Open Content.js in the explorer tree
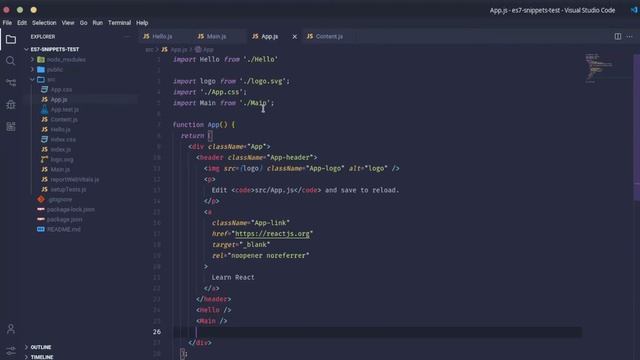 point(64,120)
